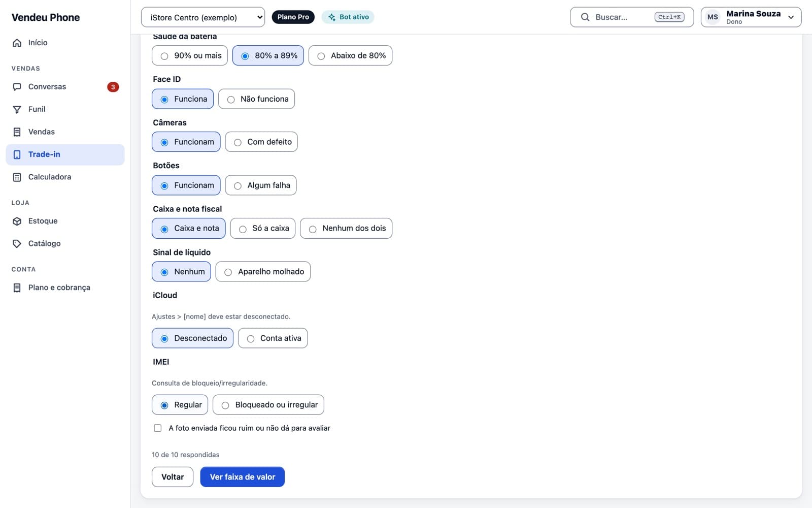Screen dimensions: 812x508
Task: Click the Plano Pro badge
Action: click(x=293, y=17)
